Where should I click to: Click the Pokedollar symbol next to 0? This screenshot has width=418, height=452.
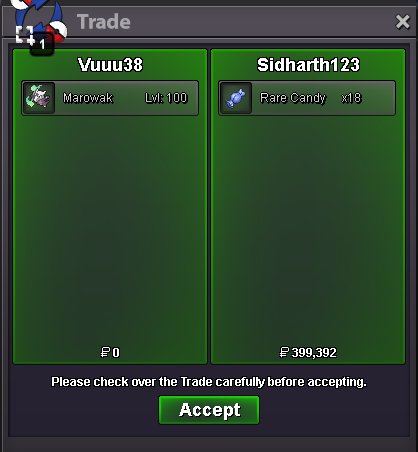tap(105, 352)
